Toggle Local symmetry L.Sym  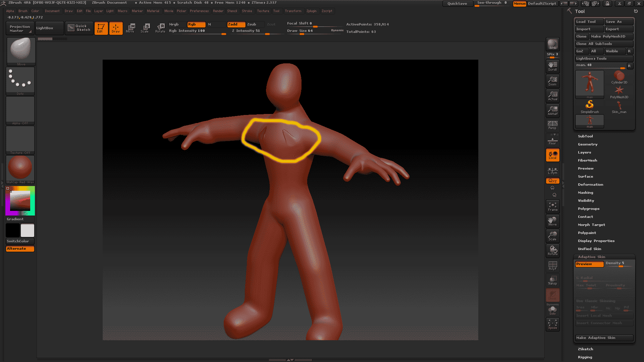(552, 171)
